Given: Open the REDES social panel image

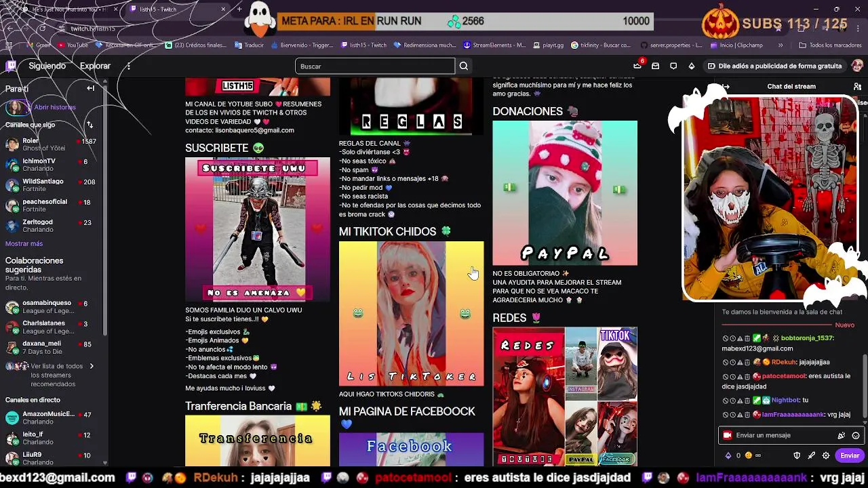Looking at the screenshot, I should [565, 396].
